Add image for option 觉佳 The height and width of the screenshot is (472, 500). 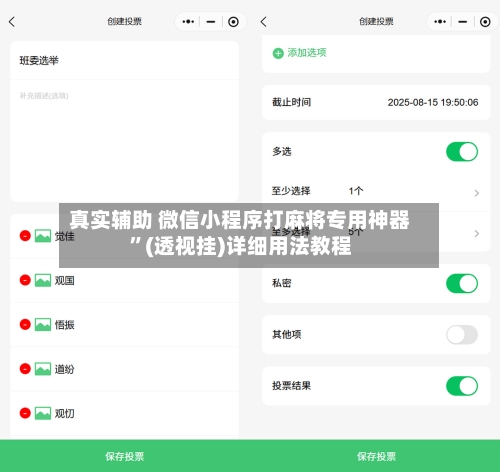(43, 236)
